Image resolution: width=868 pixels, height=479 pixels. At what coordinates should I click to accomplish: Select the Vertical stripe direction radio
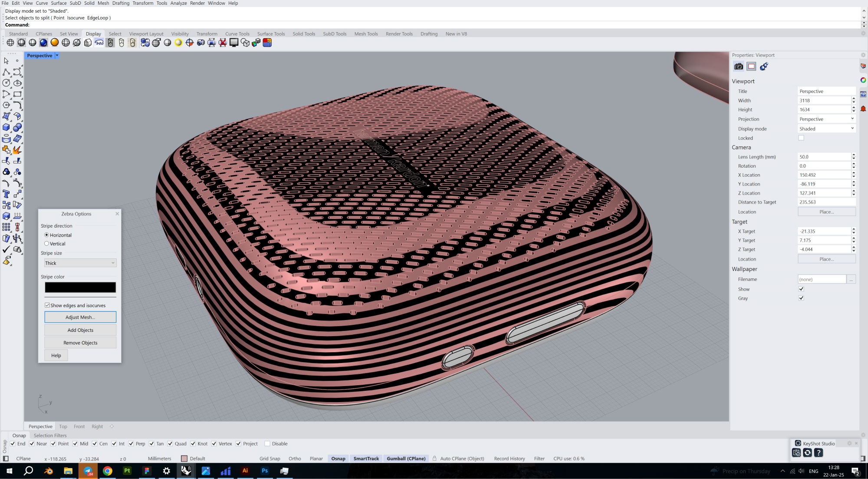tap(47, 244)
